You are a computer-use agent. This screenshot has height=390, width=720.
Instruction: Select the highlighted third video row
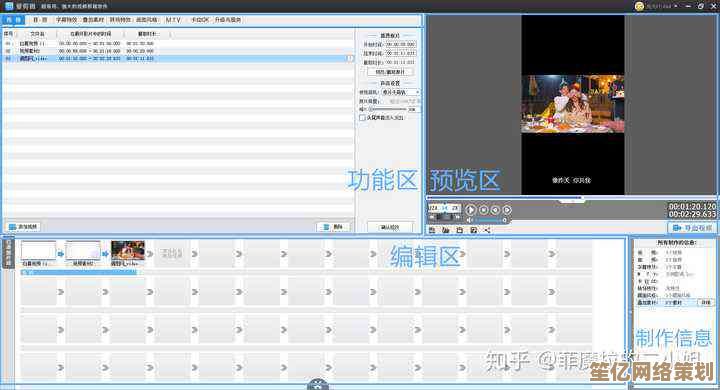178,58
